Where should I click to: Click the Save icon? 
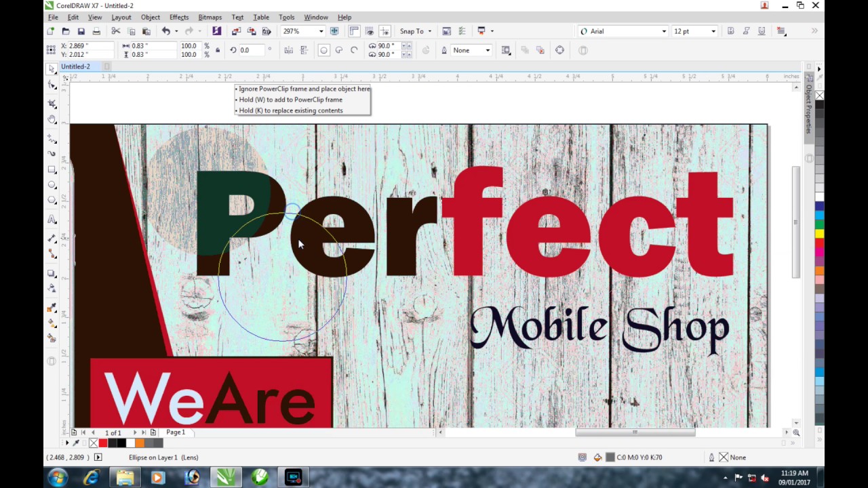tap(81, 31)
